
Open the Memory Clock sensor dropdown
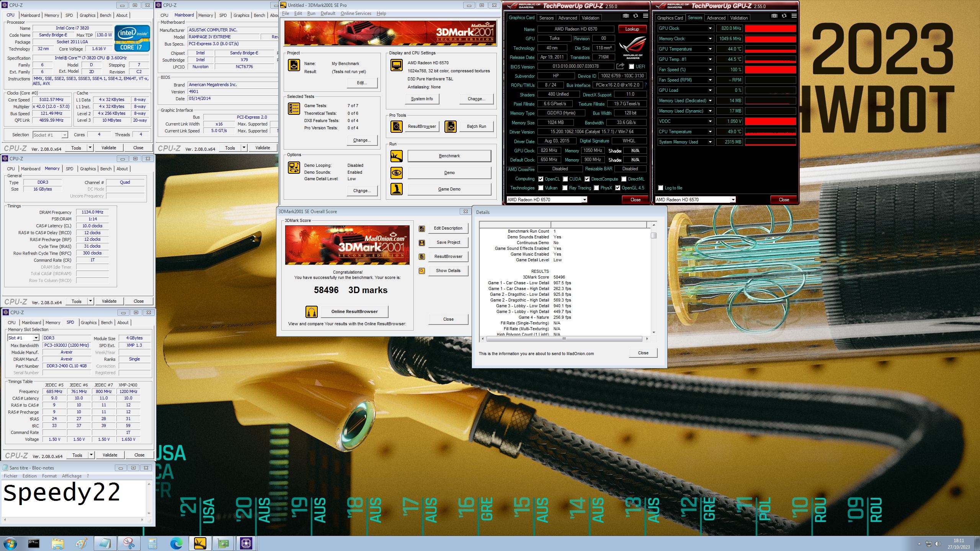click(710, 39)
